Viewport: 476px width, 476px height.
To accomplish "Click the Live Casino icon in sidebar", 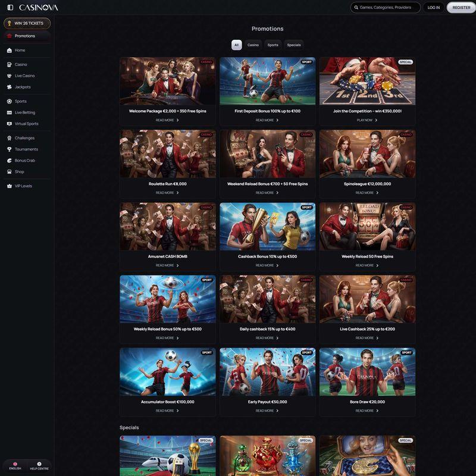I will click(x=10, y=76).
